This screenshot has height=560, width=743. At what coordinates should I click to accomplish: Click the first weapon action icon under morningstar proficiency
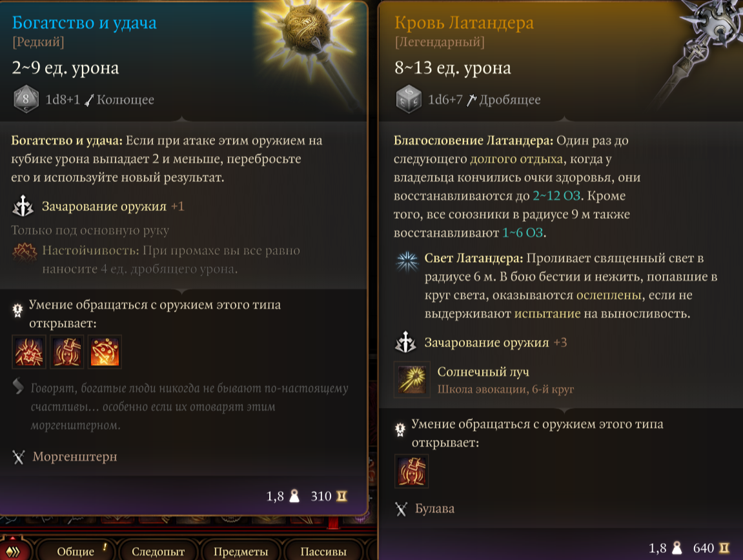point(29,352)
